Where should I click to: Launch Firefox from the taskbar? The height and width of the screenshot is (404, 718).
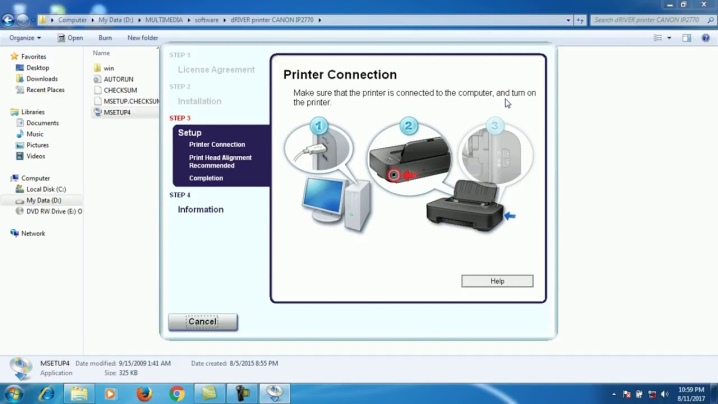pyautogui.click(x=144, y=394)
